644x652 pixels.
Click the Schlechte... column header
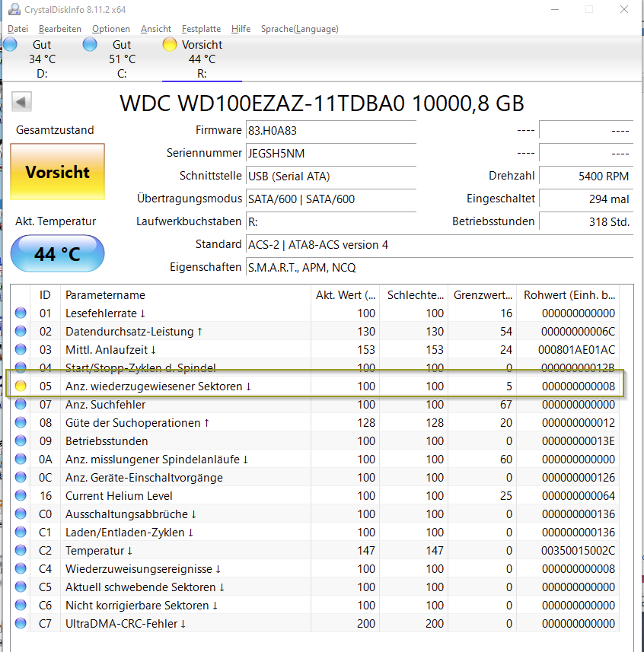[x=413, y=295]
